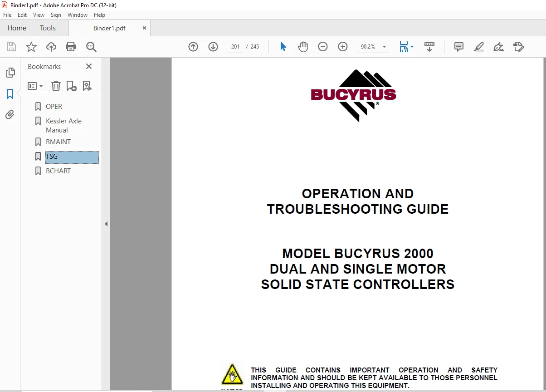Click the total page count 245
Screen dimensions: 546x392
pos(255,47)
